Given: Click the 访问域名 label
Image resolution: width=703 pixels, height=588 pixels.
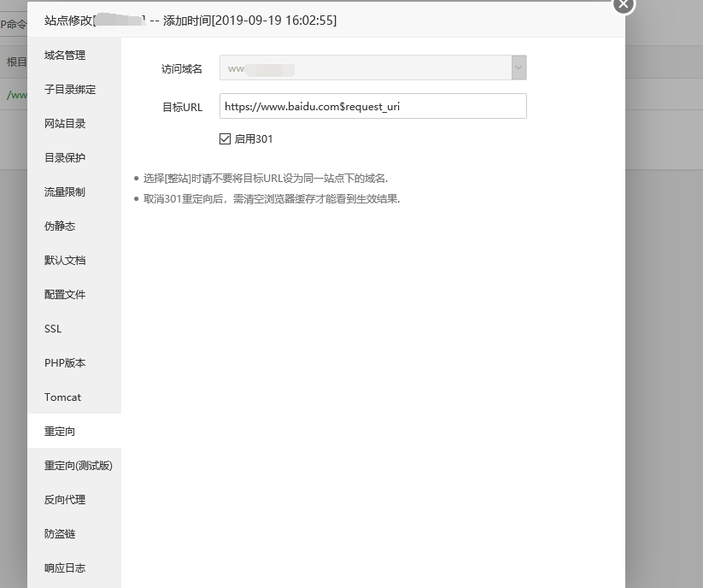Looking at the screenshot, I should (182, 68).
